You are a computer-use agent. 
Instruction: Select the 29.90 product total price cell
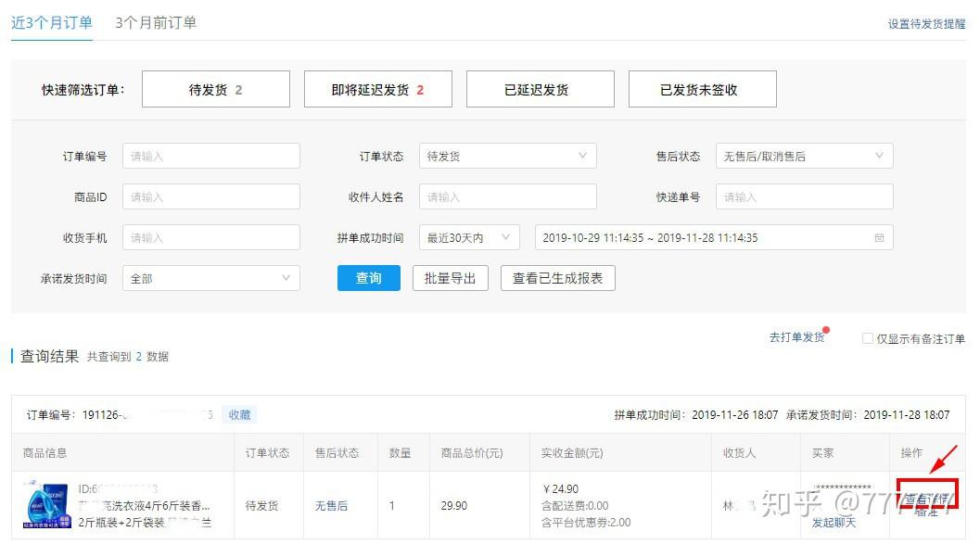pyautogui.click(x=453, y=505)
